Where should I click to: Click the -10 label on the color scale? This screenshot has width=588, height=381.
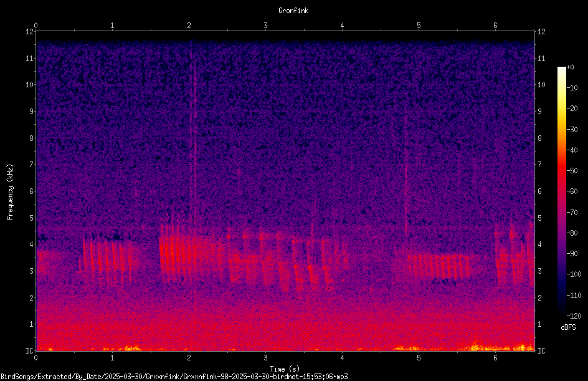pos(572,88)
